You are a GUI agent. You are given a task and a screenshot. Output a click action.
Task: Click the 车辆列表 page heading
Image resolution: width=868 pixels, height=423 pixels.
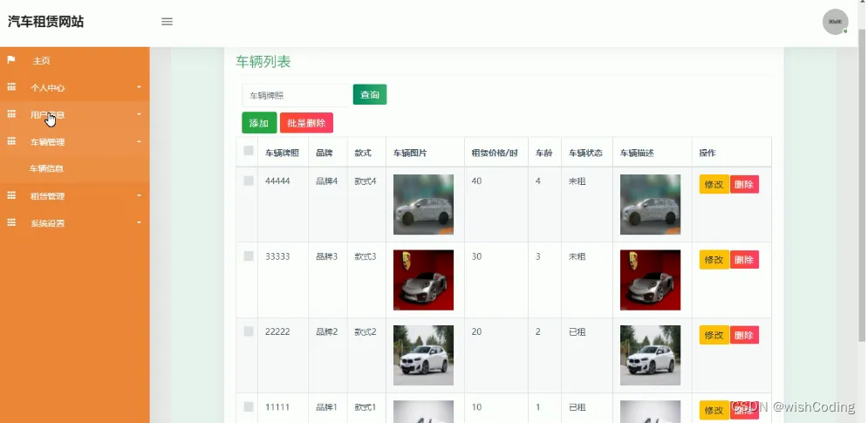263,61
